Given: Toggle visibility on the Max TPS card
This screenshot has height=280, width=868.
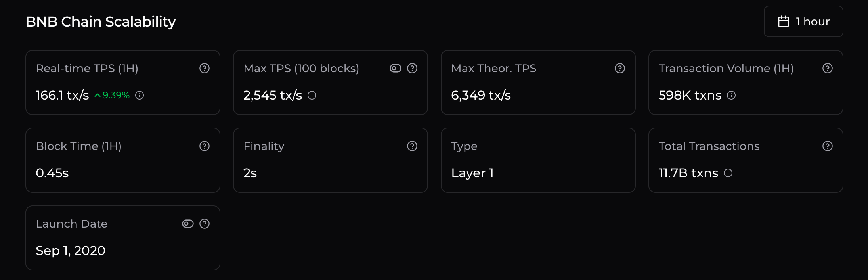Looking at the screenshot, I should 395,68.
